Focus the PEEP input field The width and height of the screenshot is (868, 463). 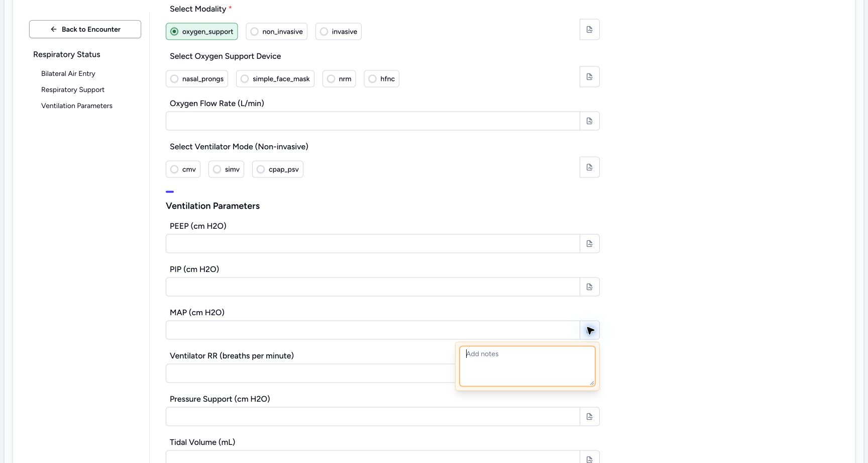[373, 244]
